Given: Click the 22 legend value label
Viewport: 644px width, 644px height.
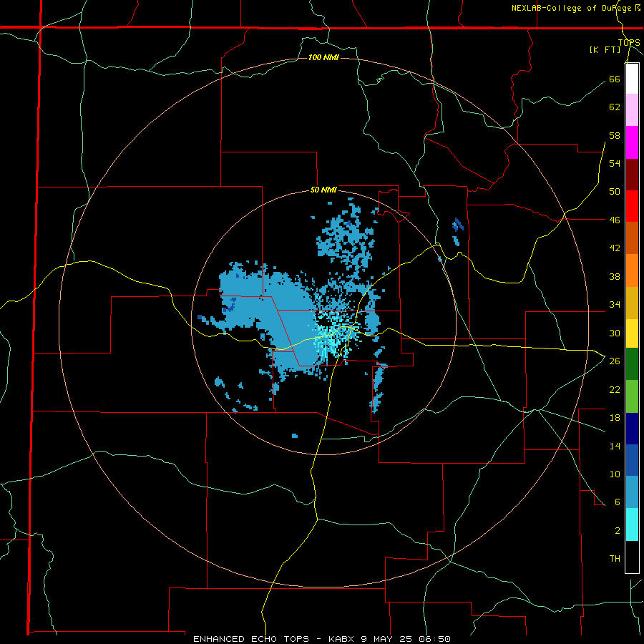Looking at the screenshot, I should click(615, 389).
